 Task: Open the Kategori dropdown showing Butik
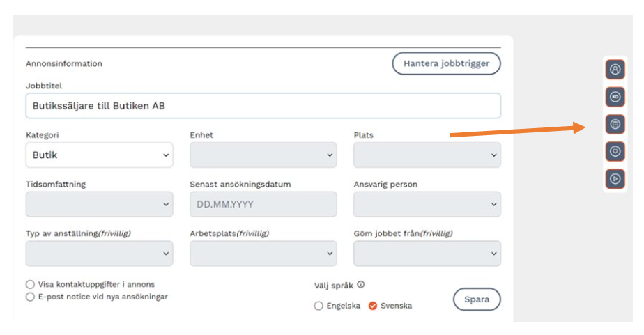[x=99, y=155]
